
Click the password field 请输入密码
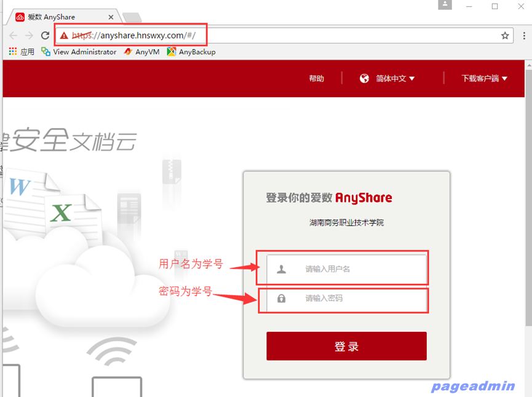347,299
